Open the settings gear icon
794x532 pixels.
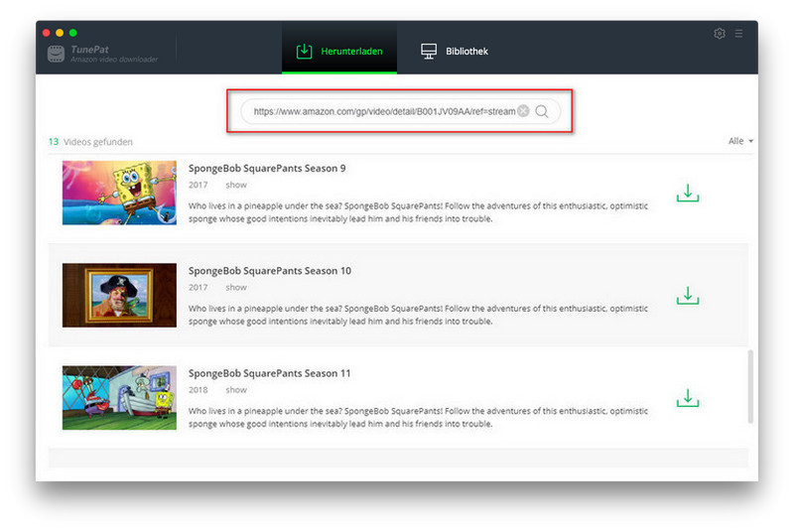[719, 34]
